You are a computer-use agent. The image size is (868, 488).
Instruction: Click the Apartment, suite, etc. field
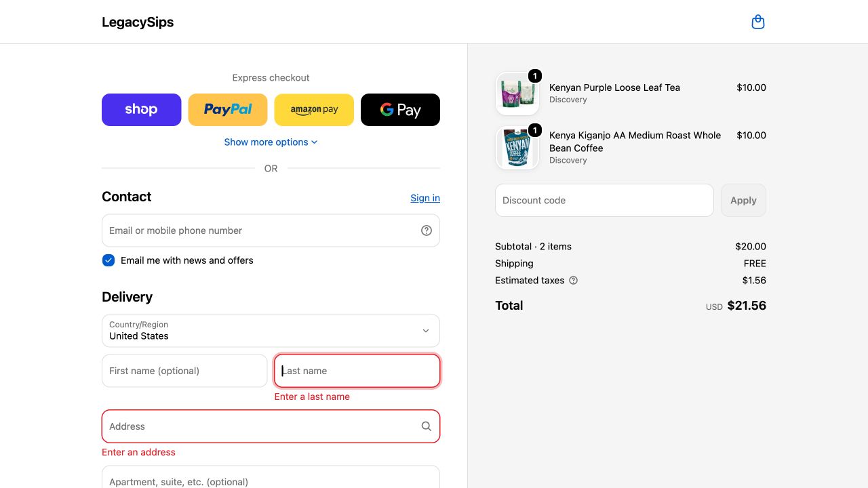(x=271, y=477)
